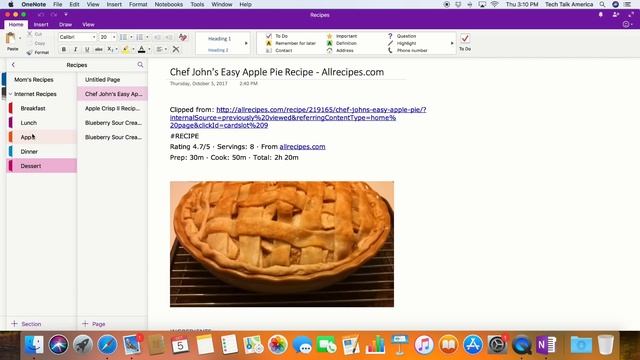Viewport: 640px width, 360px height.
Task: Underline text with the U button
Action: coord(87,49)
